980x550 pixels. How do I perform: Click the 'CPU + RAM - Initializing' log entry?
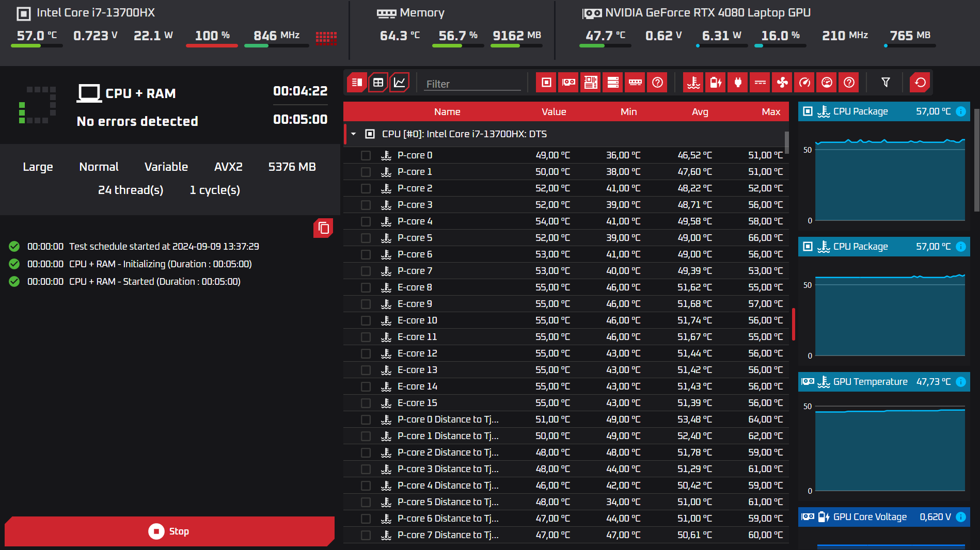pos(161,264)
